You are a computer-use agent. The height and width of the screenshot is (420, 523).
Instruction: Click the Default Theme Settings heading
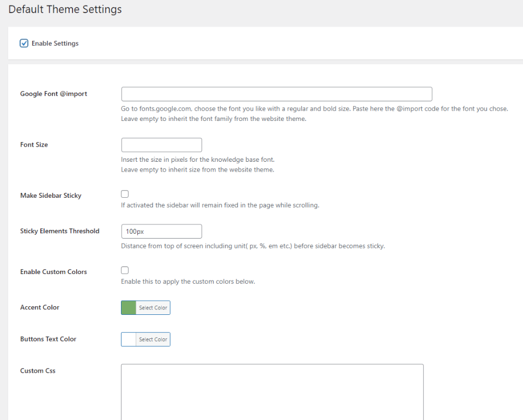(x=65, y=10)
